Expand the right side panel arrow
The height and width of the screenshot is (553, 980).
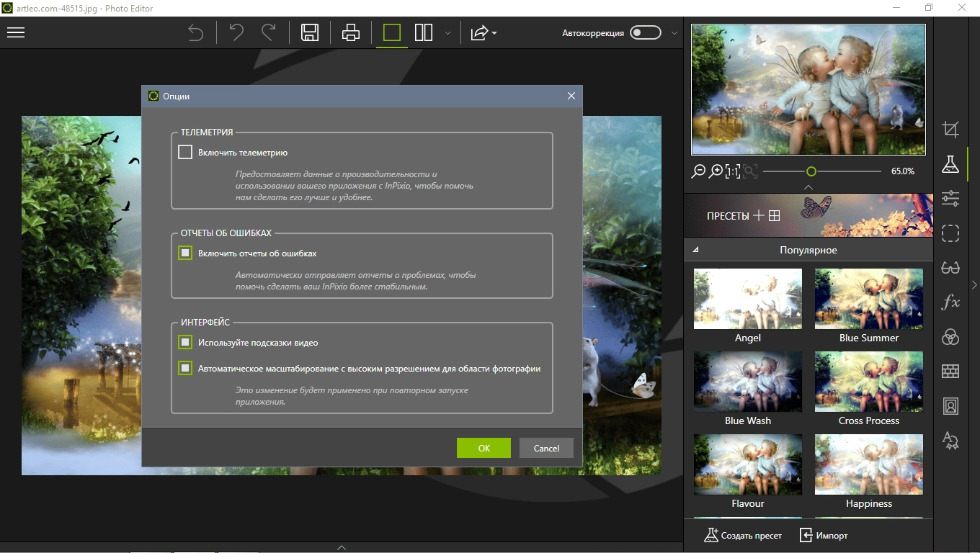(x=974, y=285)
